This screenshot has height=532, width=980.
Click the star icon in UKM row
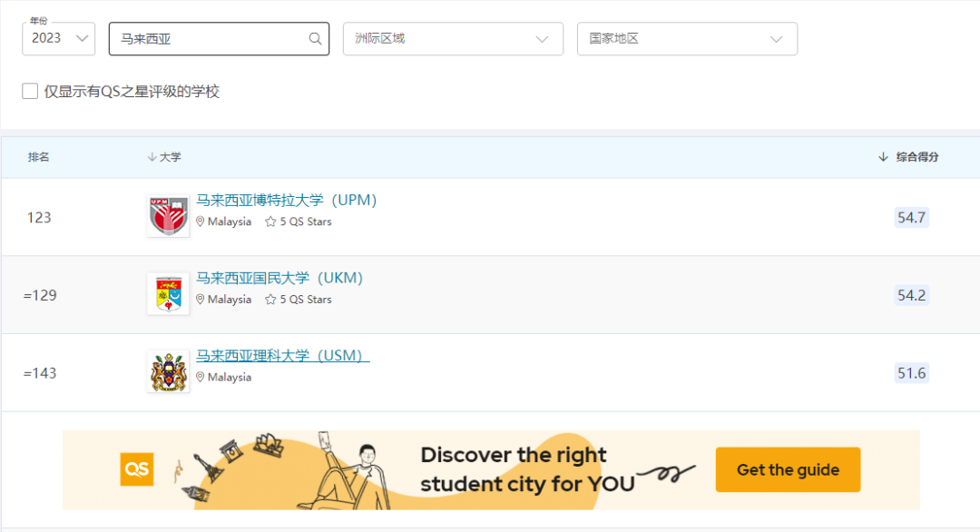point(270,300)
